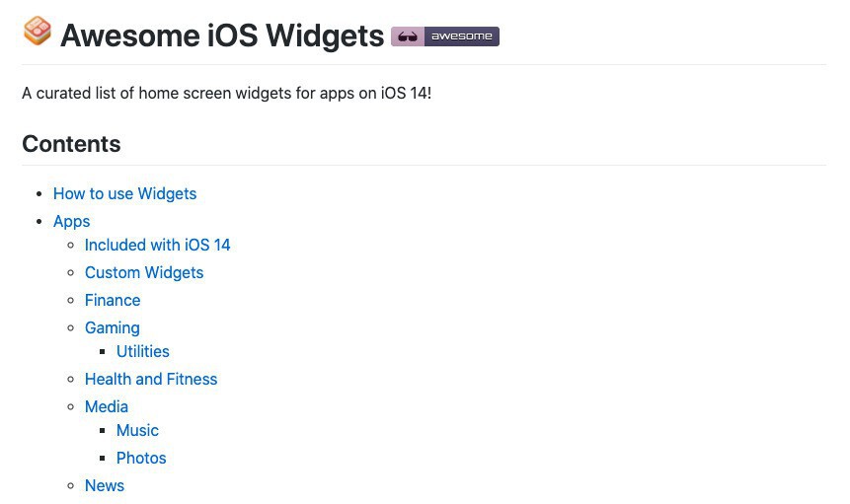Open the "Finance" contents link

tap(112, 300)
